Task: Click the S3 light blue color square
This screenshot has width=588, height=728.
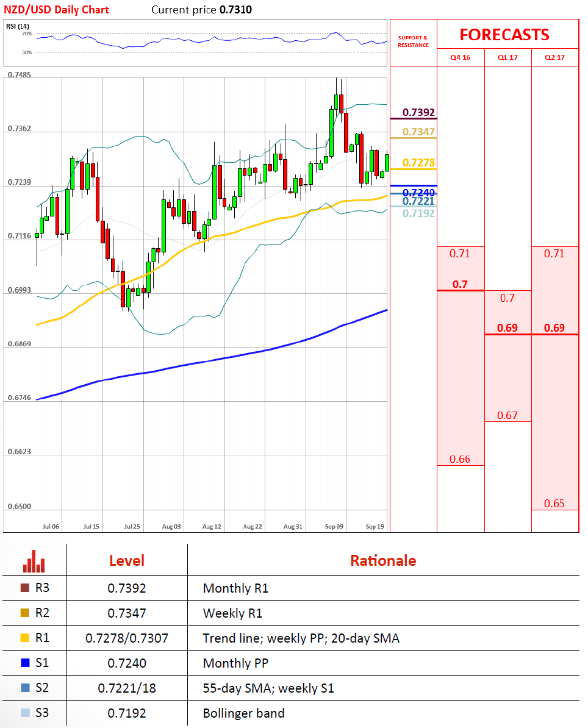Action: click(25, 713)
